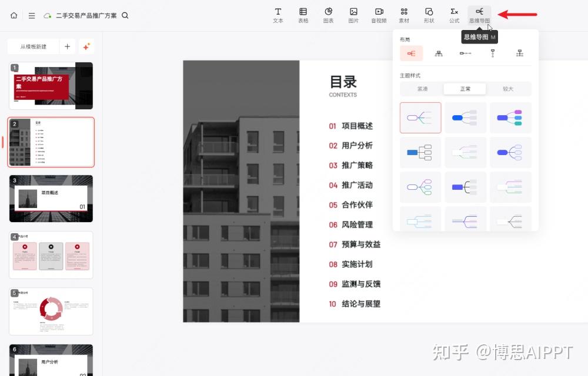The image size is (588, 376).
Task: Select slide 1 title thumbnail
Action: click(51, 86)
